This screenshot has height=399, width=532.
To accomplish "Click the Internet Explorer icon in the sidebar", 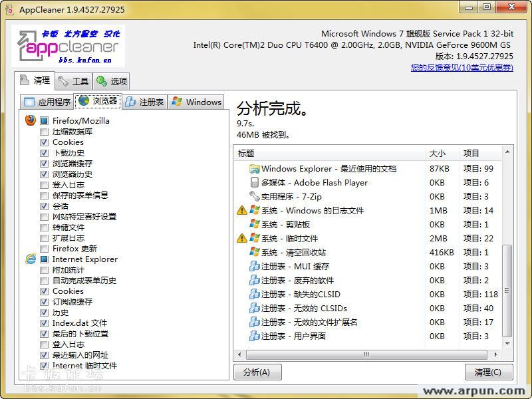I will coord(33,259).
